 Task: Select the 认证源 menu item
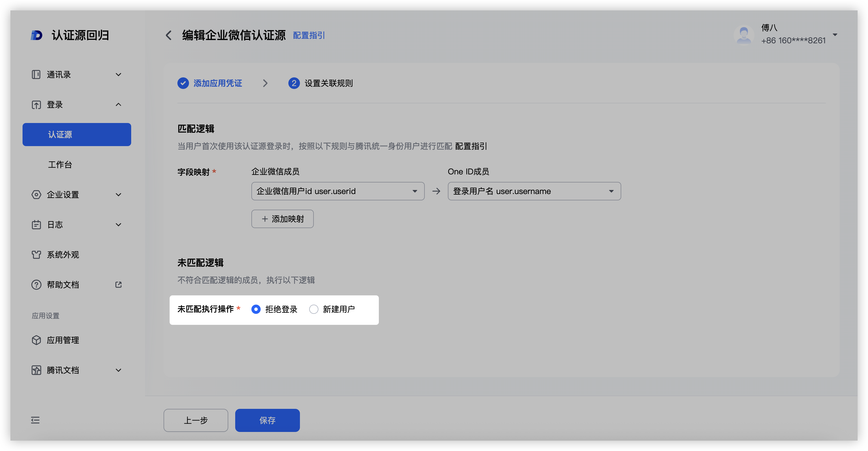pos(77,134)
